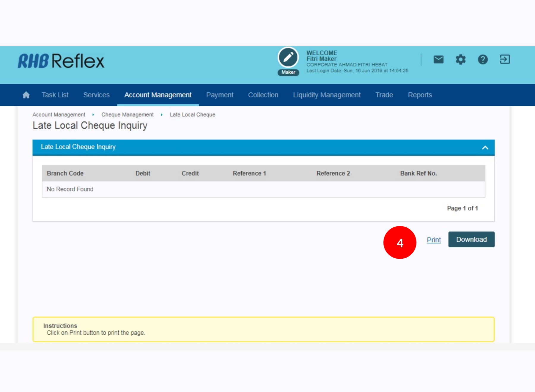Viewport: 535px width, 392px height.
Task: Open the Reports menu
Action: coord(420,95)
